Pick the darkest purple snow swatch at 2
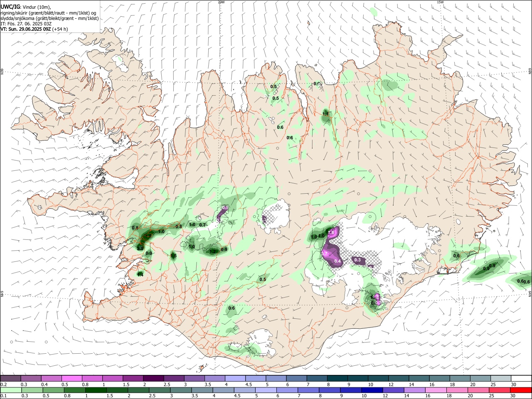This screenshot has width=532, height=399. coord(153,378)
